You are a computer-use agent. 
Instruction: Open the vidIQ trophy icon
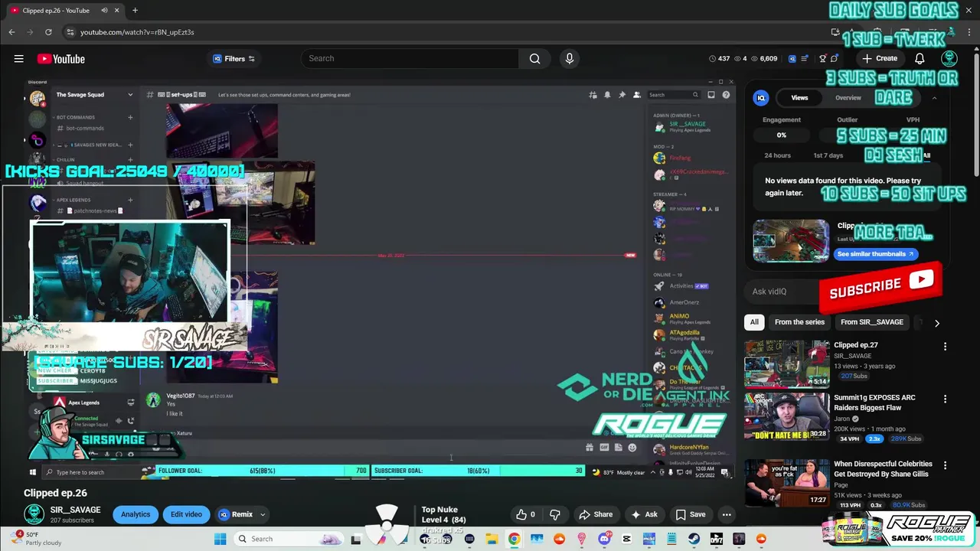823,58
